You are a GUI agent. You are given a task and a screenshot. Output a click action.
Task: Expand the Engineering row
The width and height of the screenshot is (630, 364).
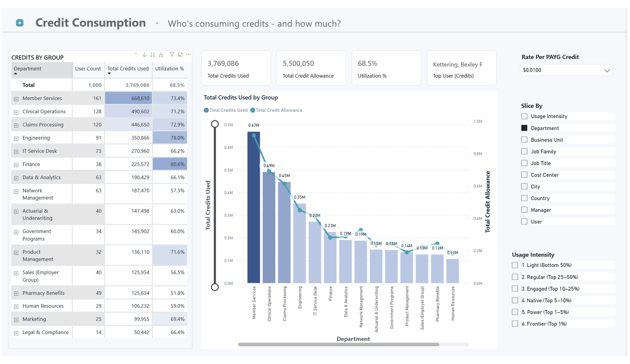(16, 139)
